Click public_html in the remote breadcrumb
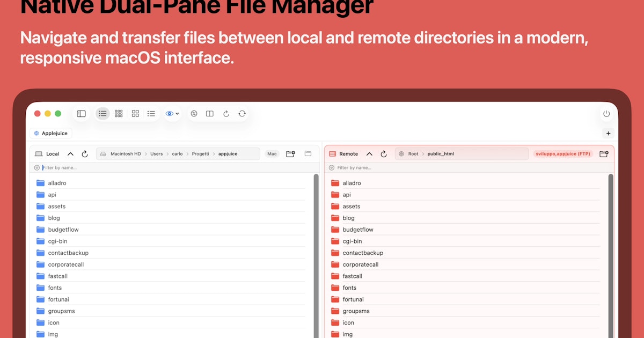This screenshot has width=644, height=338. point(441,154)
